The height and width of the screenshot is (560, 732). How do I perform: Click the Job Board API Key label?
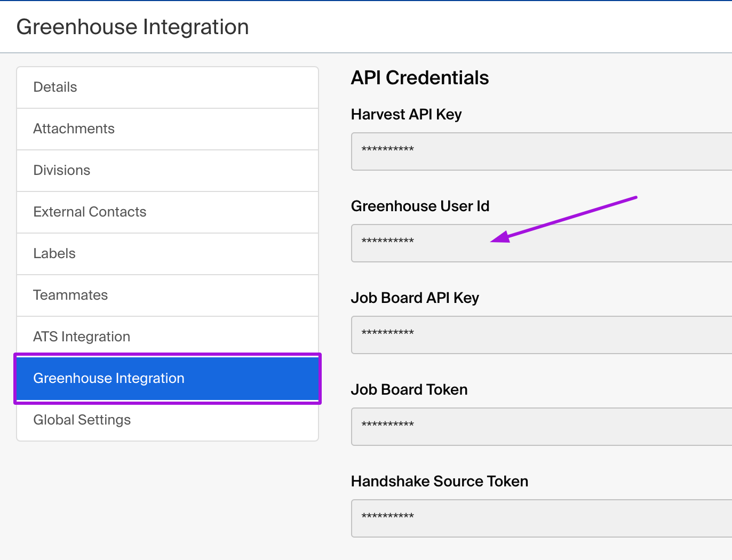tap(415, 298)
